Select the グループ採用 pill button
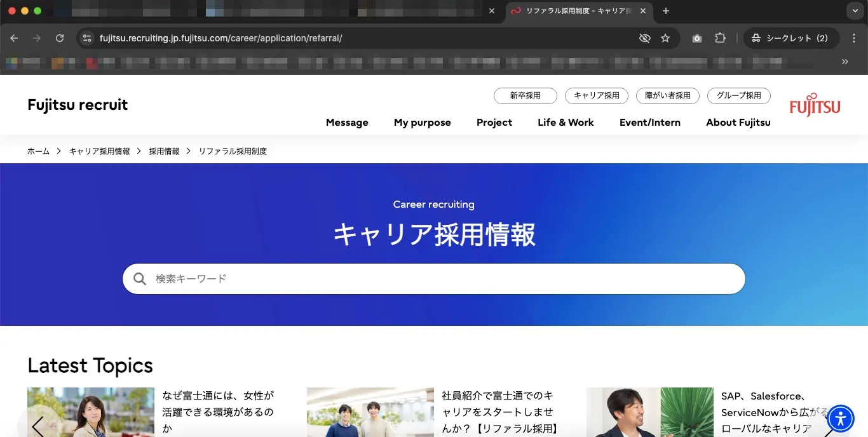The width and height of the screenshot is (868, 437). click(739, 96)
